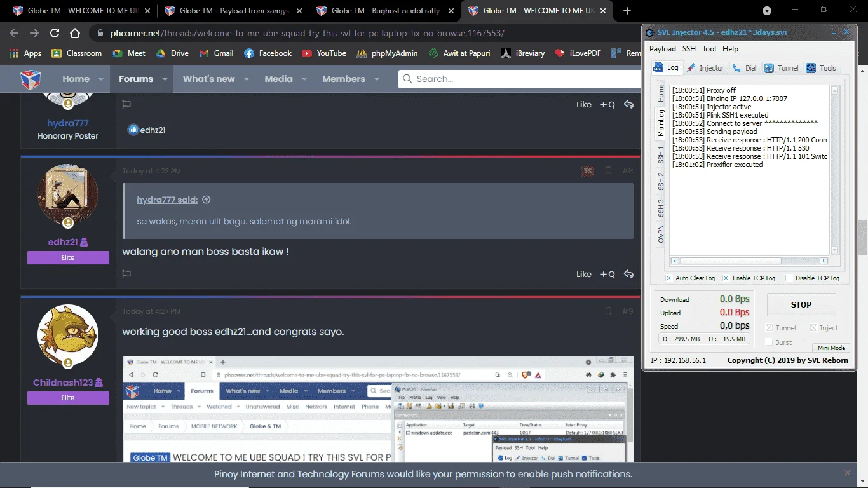Expand What's new dropdown arrow
This screenshot has height=488, width=868.
click(247, 79)
